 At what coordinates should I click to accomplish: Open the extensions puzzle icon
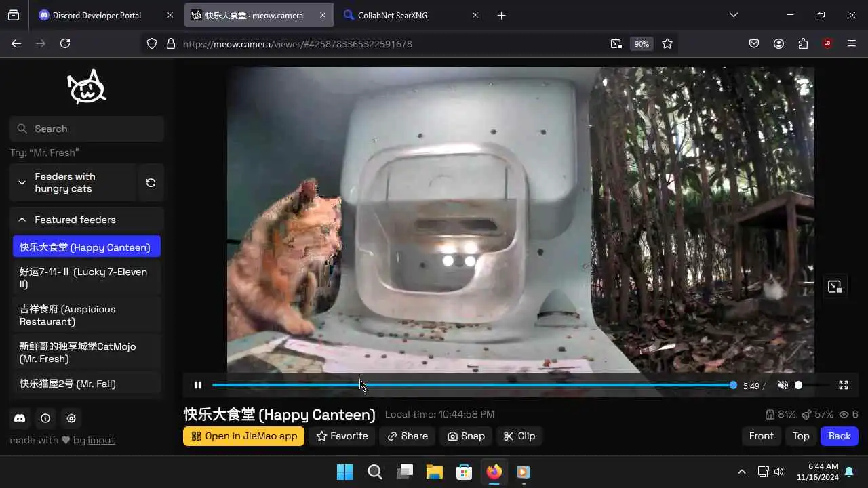(803, 43)
